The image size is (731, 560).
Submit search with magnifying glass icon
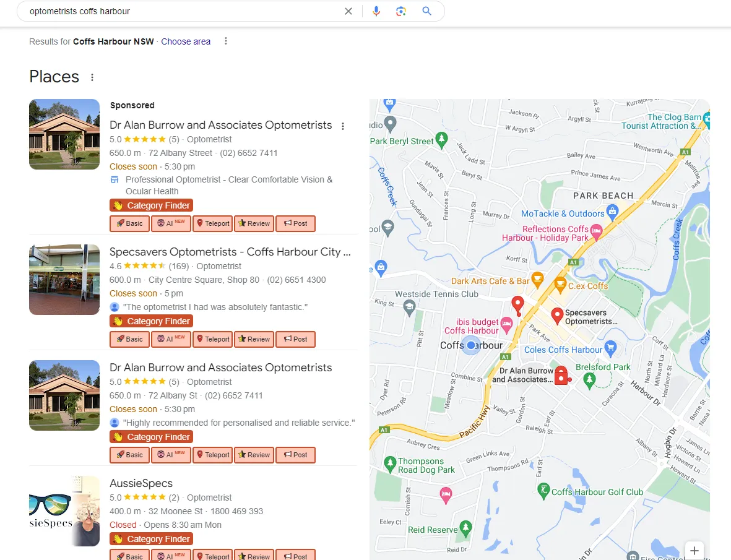coord(426,11)
